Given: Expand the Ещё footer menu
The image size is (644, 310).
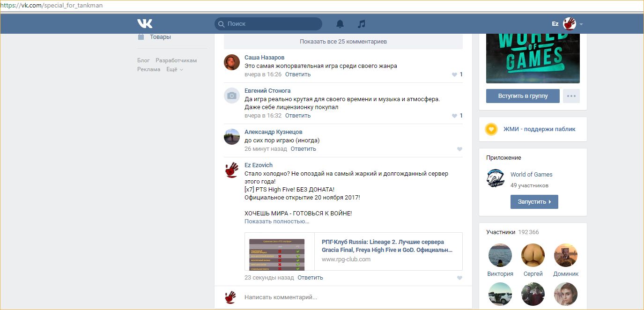Looking at the screenshot, I should tap(175, 69).
